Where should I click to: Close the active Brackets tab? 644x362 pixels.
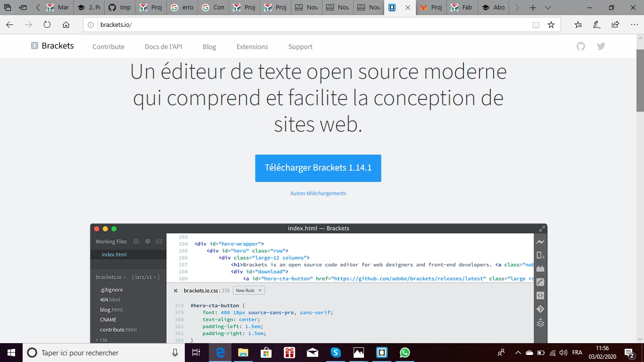(408, 8)
